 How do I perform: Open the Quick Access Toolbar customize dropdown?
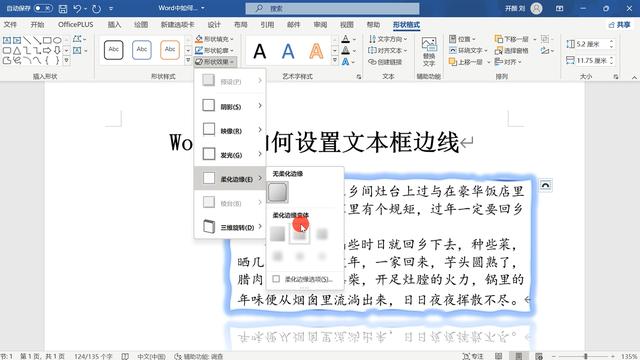tap(111, 8)
